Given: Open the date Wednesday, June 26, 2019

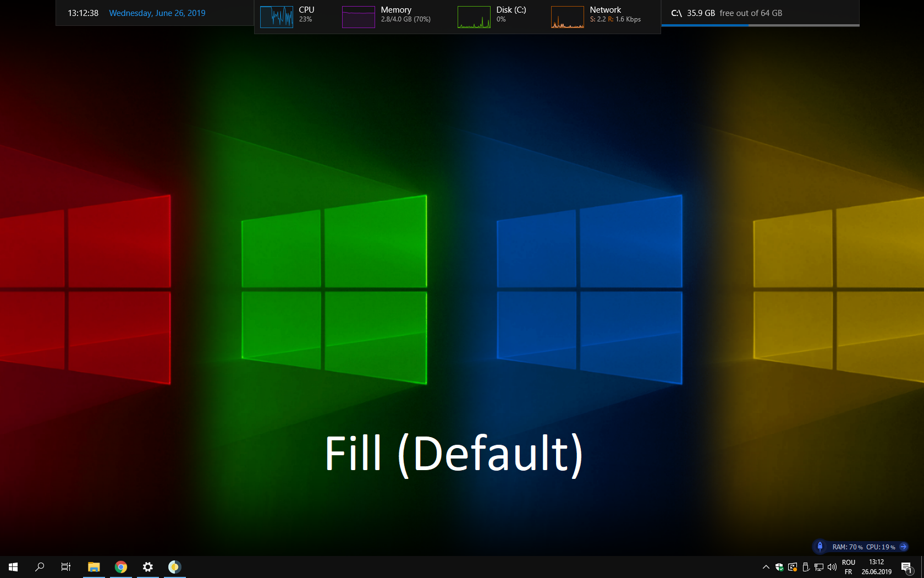Looking at the screenshot, I should coord(157,13).
